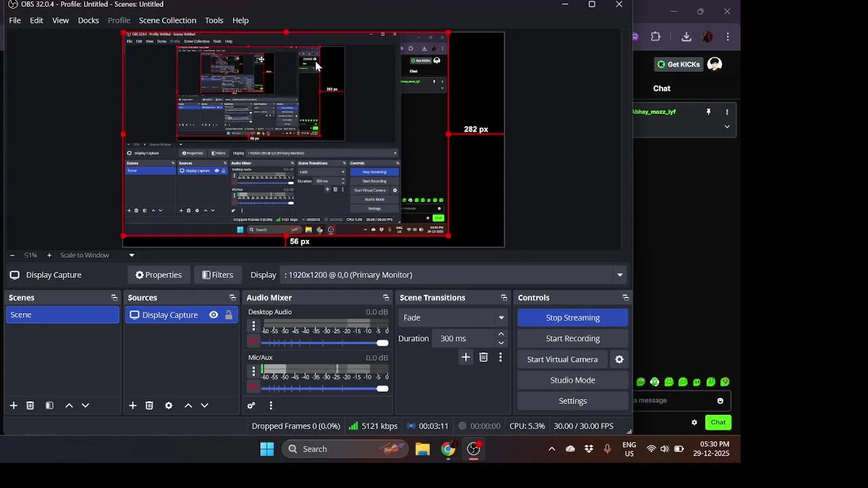Click Start Virtual Camera
Viewport: 868px width, 488px height.
pos(562,359)
